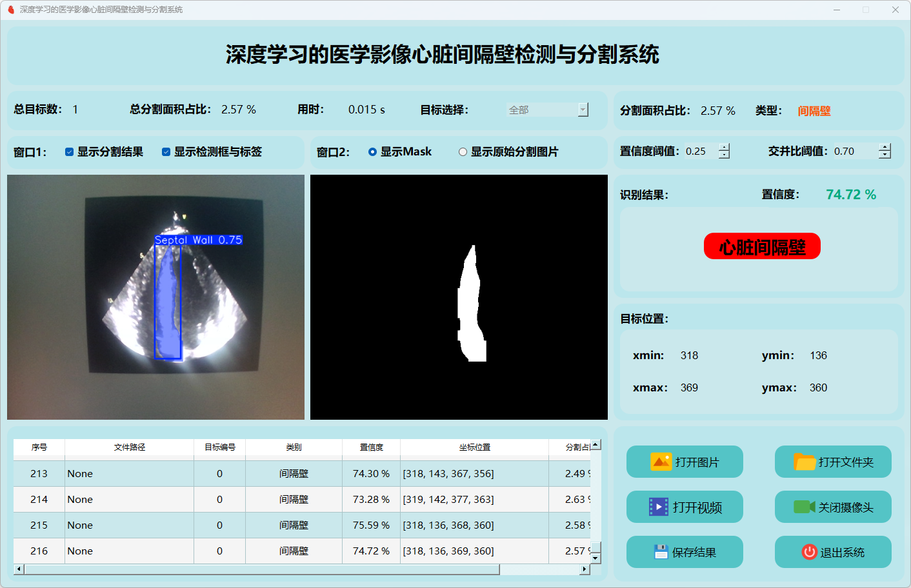
Task: Click the 类别 column header
Action: 294,447
